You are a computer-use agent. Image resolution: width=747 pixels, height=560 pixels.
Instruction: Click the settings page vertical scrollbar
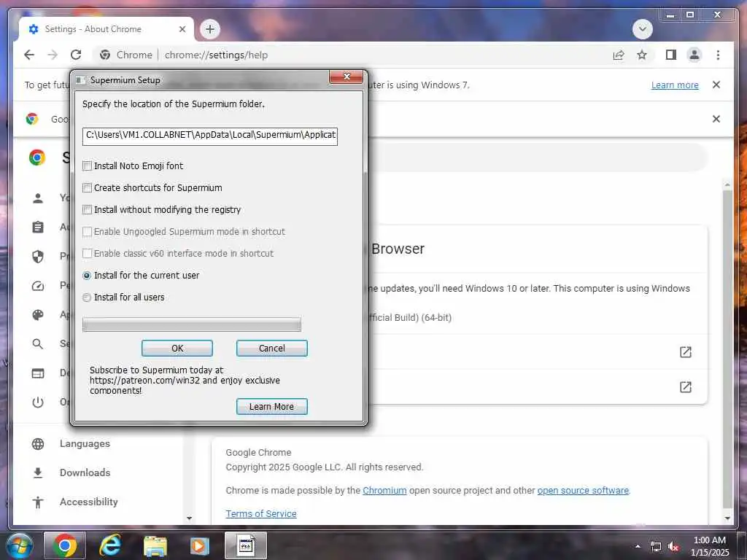tap(727, 349)
